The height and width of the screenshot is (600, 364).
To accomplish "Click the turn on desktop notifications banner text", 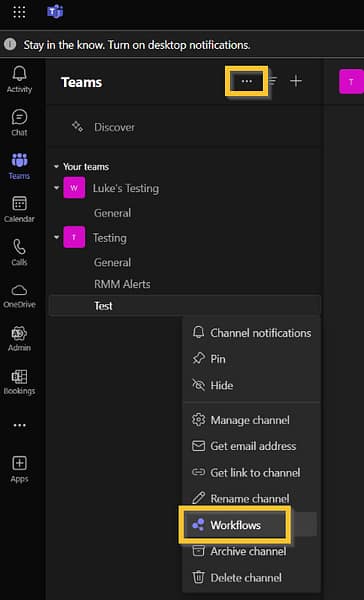I will pos(137,45).
